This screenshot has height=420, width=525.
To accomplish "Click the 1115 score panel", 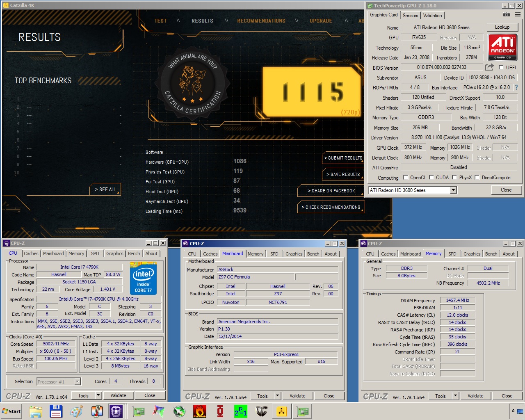I will (x=313, y=91).
